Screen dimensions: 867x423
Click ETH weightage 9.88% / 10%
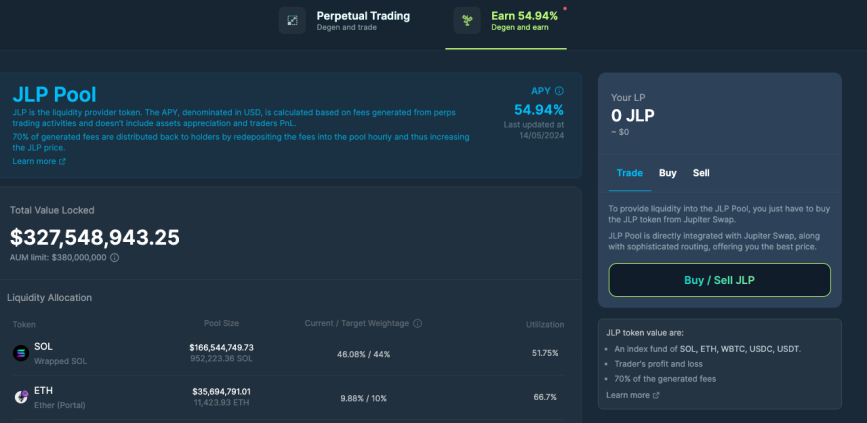363,398
